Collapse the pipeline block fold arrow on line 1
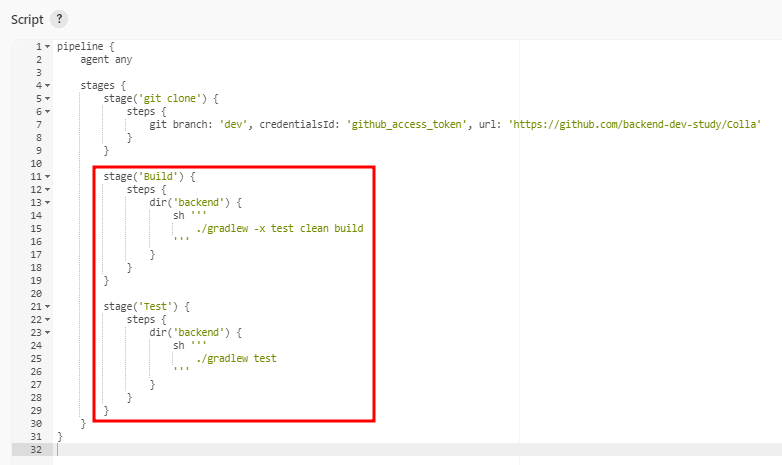 [47, 46]
